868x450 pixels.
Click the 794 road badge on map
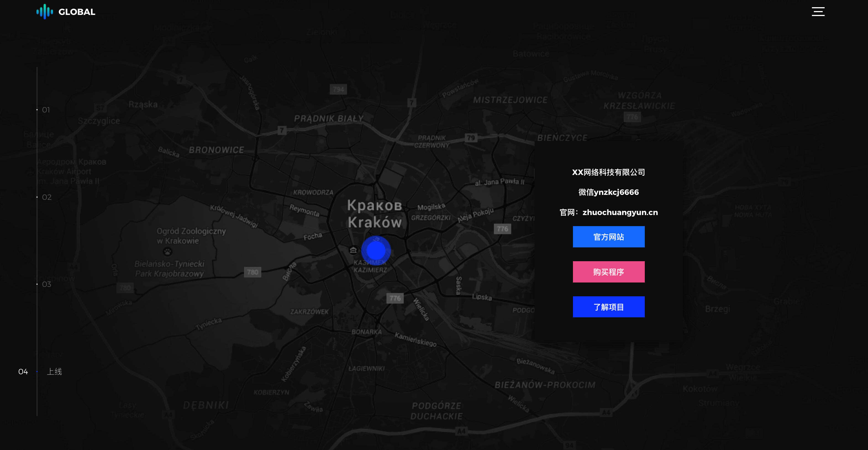tap(338, 89)
